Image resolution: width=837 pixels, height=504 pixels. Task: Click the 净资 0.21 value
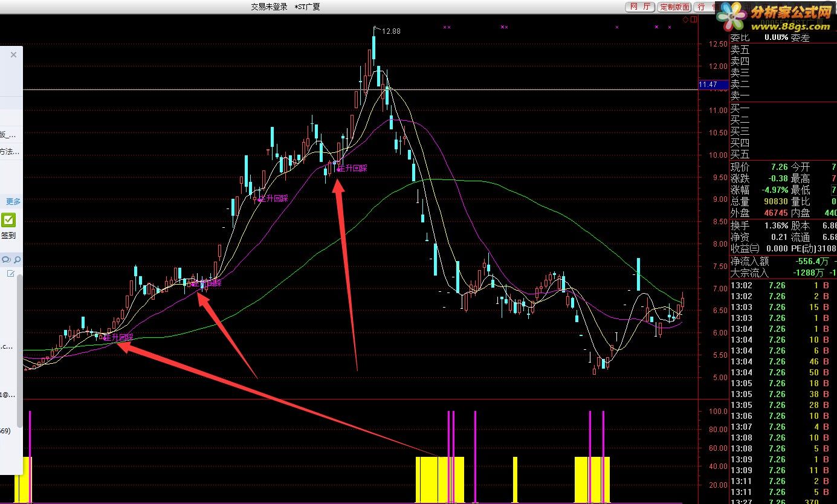[x=779, y=237]
